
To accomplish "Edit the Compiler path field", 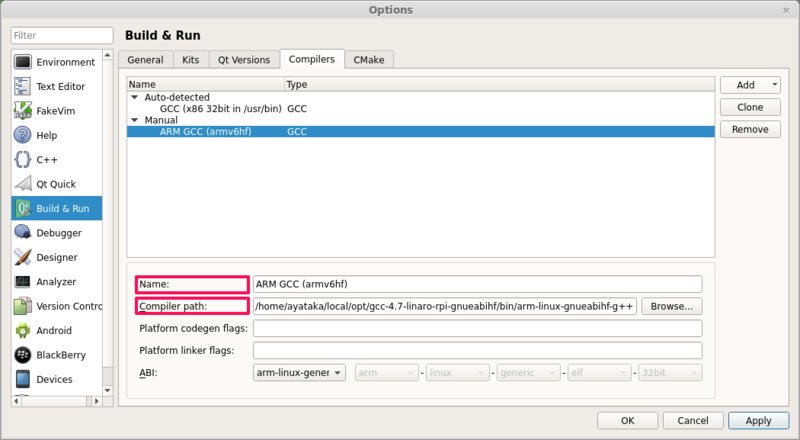I will point(445,306).
